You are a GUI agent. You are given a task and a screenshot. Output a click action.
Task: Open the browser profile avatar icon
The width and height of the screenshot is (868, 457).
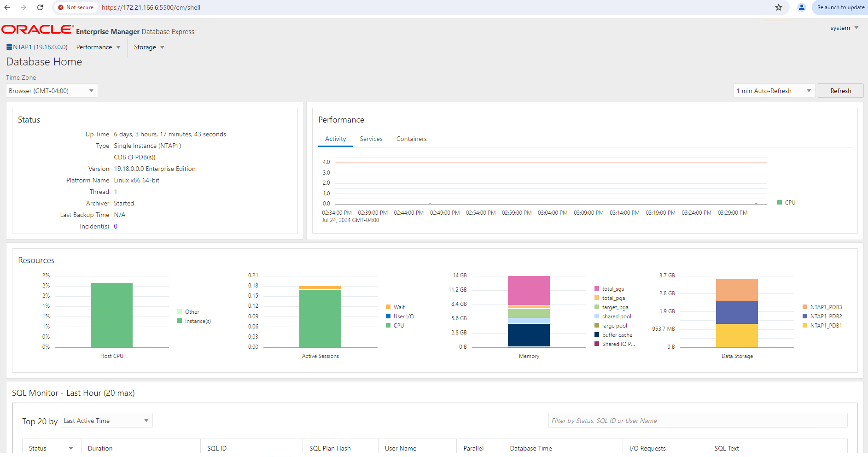pyautogui.click(x=802, y=7)
